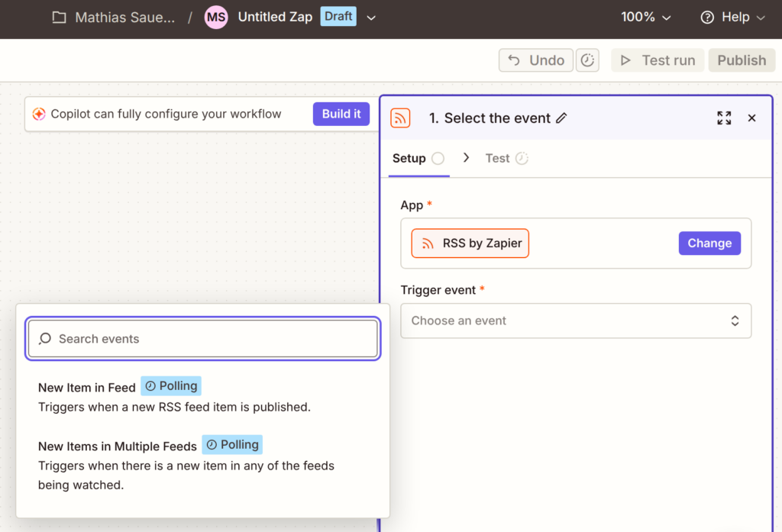Screen dimensions: 782x532
Task: Open version history clock icon
Action: (587, 60)
